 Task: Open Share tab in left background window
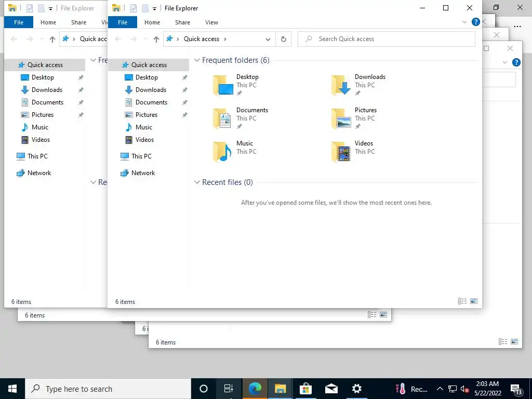pyautogui.click(x=79, y=22)
